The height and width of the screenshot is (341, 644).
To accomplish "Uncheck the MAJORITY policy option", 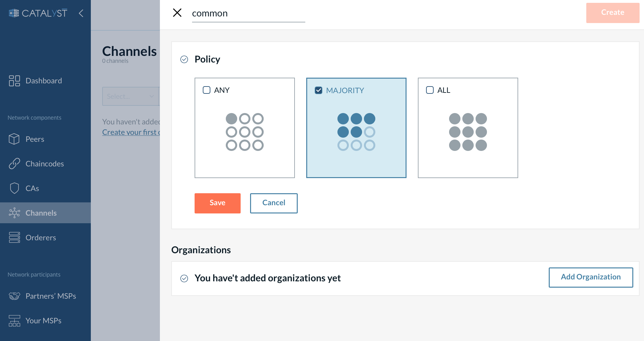I will coord(319,90).
